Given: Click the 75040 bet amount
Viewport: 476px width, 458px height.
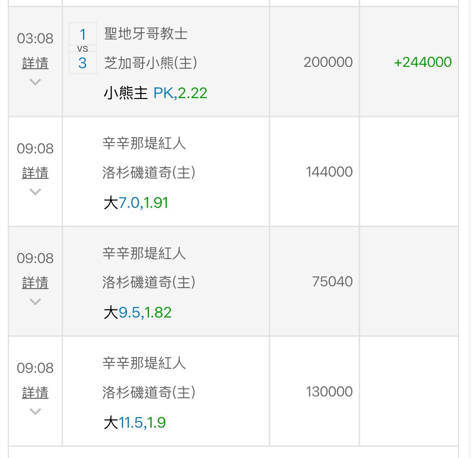Looking at the screenshot, I should pyautogui.click(x=332, y=281).
